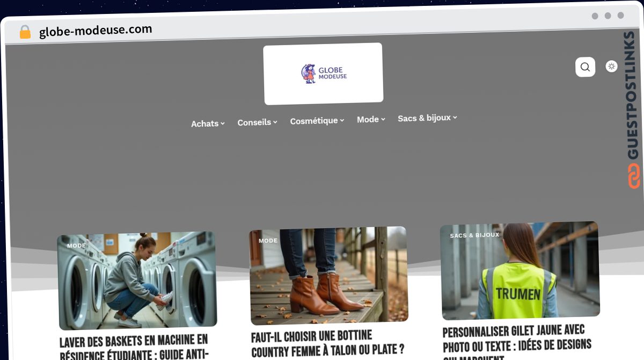Open the brown country boots article image
Screen dimensions: 644x360
(328, 275)
